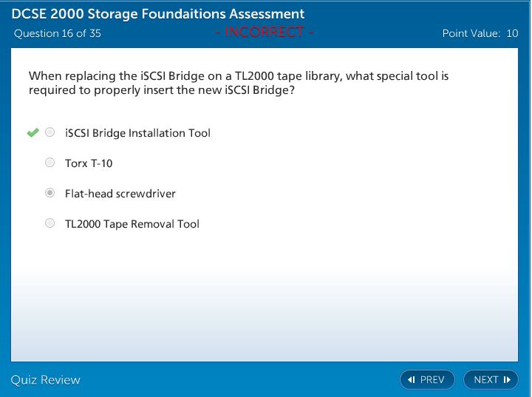Click the Quiz Review label

[x=45, y=380]
